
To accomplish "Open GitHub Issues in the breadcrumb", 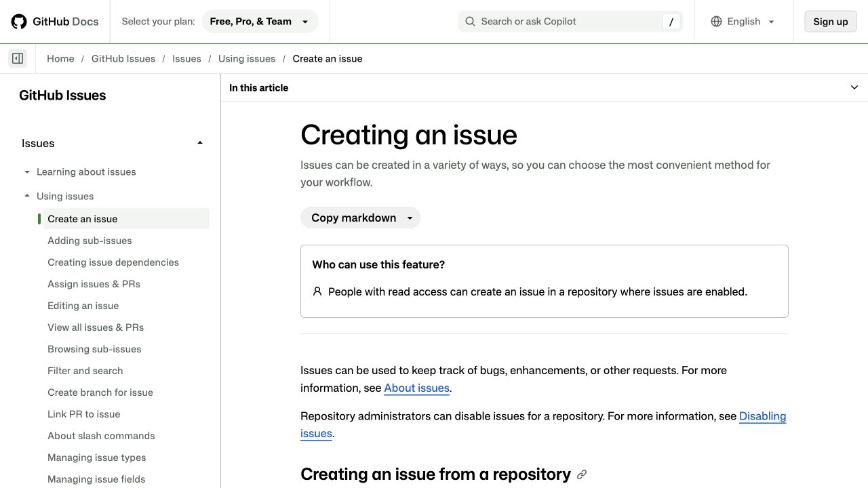I will click(x=123, y=59).
